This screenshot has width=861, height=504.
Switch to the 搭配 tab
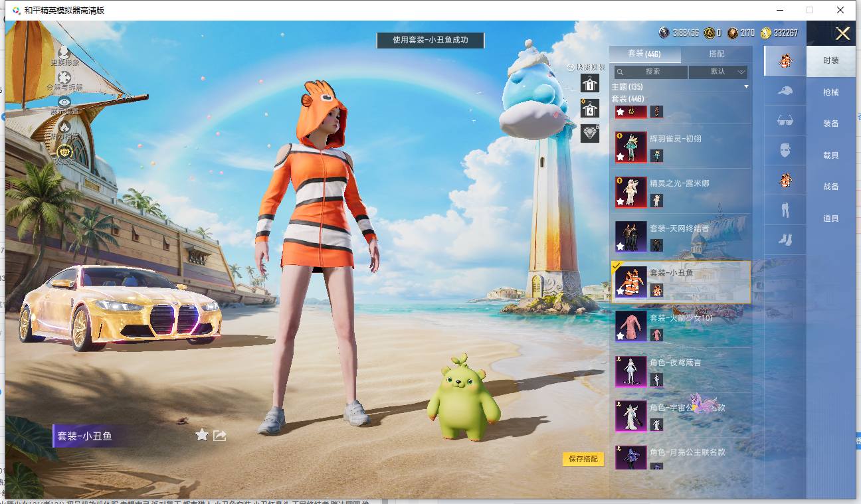[x=717, y=54]
